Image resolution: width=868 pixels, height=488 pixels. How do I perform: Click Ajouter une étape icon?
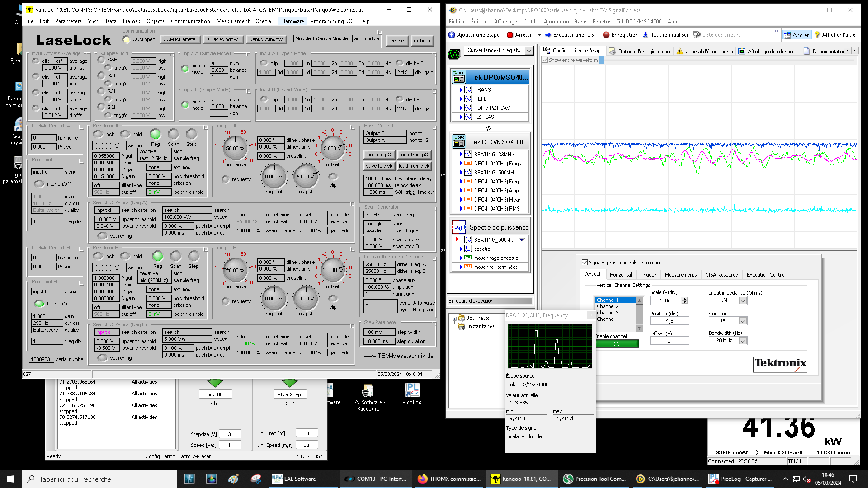pyautogui.click(x=452, y=35)
